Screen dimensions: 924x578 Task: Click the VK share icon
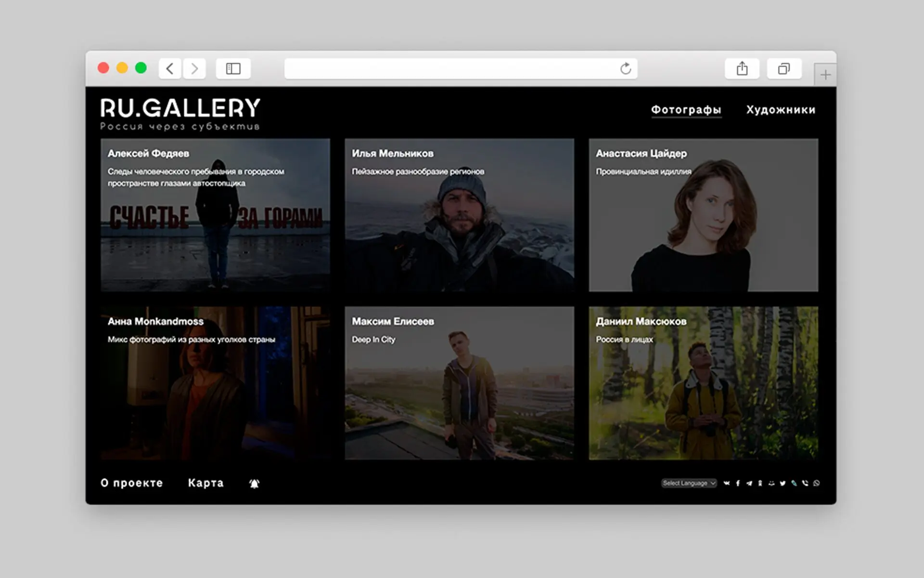727,483
